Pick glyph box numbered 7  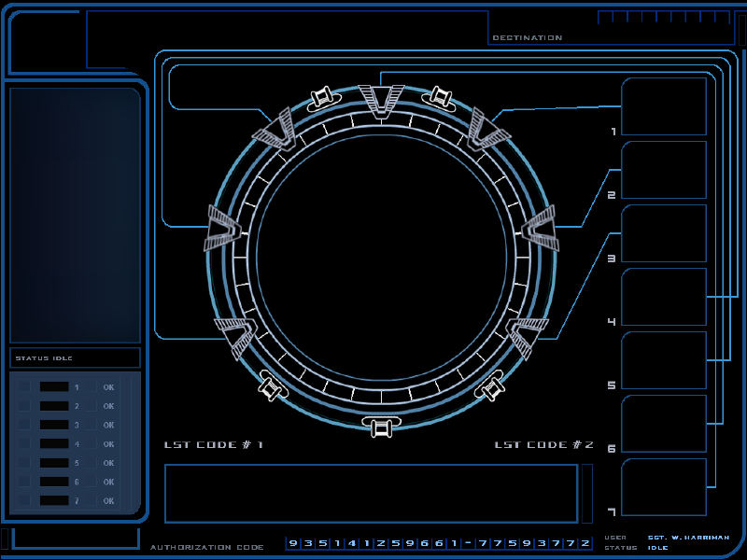tap(664, 486)
